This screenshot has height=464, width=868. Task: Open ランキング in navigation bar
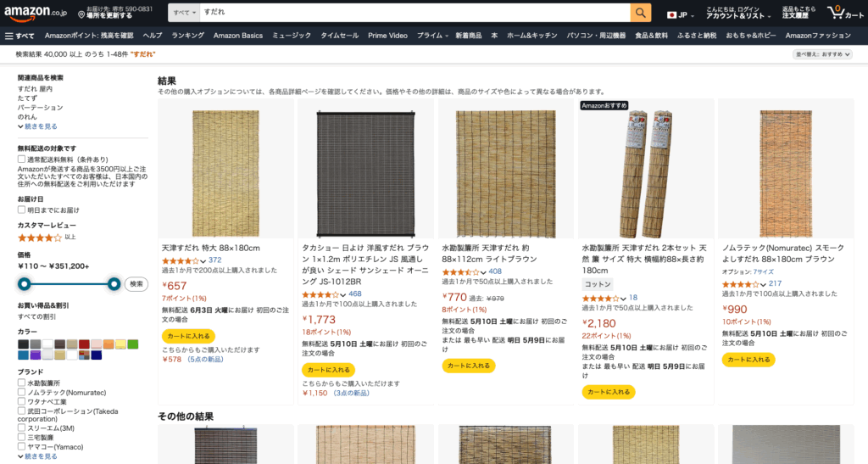point(187,36)
